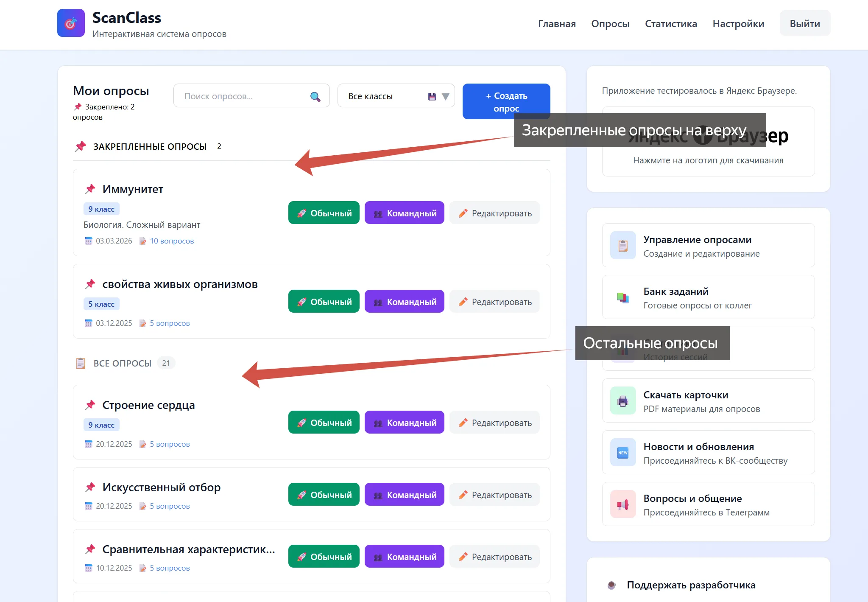
Task: Click the ScanClass logo icon
Action: (71, 23)
